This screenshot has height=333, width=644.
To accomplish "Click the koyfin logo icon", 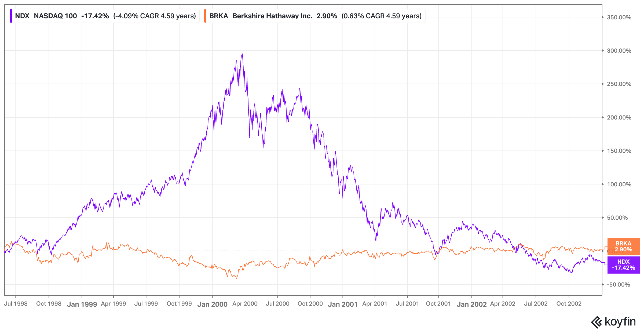I will click(x=597, y=322).
